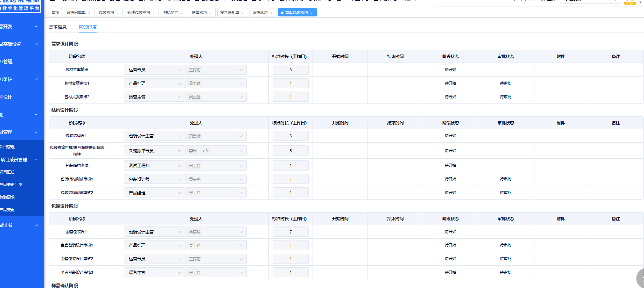Image resolution: width=644 pixels, height=288 pixels.
Task: Close the active 查看包装需求 tab
Action: pyautogui.click(x=311, y=13)
